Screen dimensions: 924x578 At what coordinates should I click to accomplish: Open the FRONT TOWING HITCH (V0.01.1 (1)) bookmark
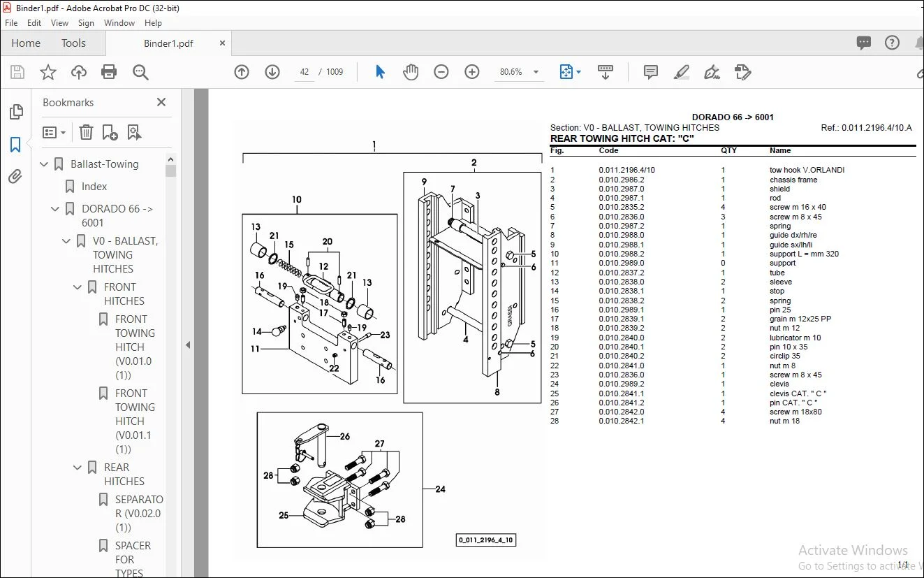[x=135, y=421]
